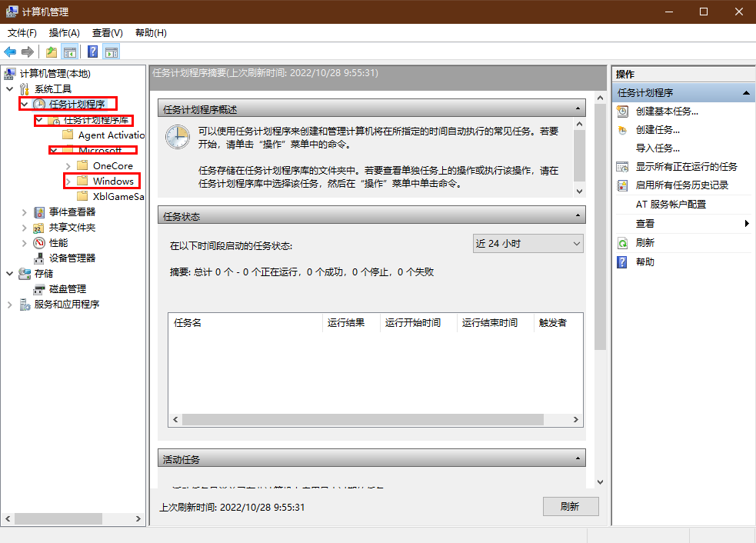Click the 创建任务 icon in actions pane
This screenshot has height=543, width=756.
[x=622, y=130]
